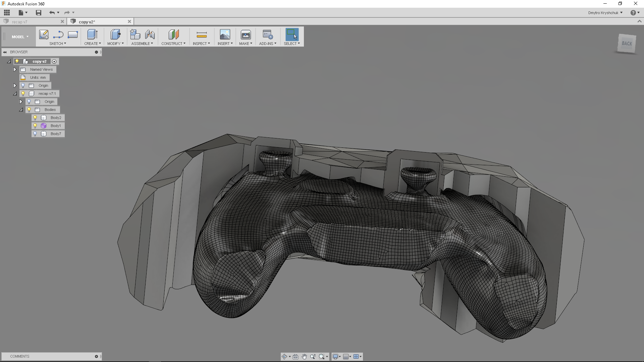Toggle visibility bulb of recap v7:1
The height and width of the screenshot is (362, 644).
23,94
